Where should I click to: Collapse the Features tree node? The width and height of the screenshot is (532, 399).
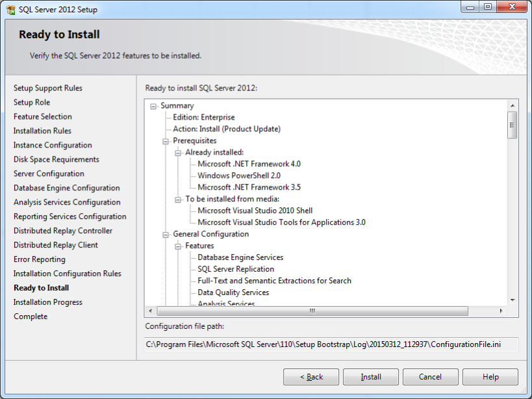178,247
